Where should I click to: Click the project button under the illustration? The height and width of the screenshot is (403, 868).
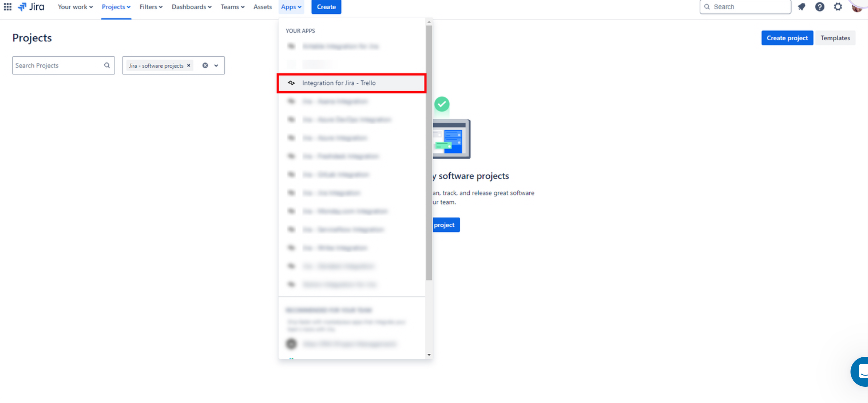[446, 225]
